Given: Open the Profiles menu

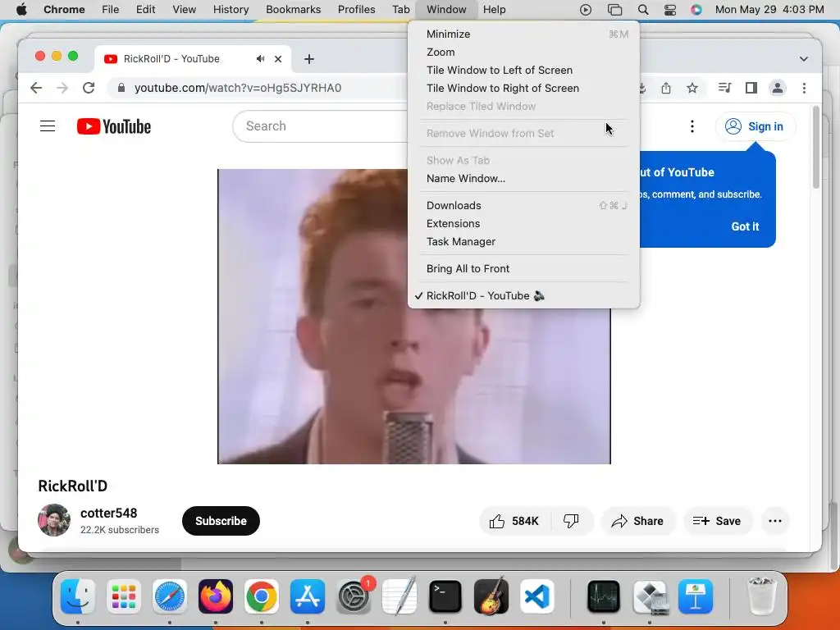Looking at the screenshot, I should click(x=356, y=10).
